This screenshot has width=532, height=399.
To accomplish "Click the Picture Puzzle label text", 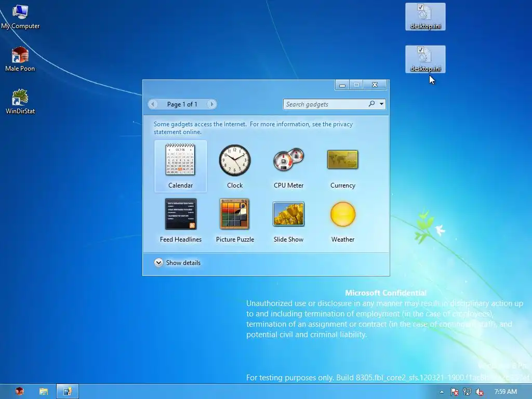I will point(235,239).
